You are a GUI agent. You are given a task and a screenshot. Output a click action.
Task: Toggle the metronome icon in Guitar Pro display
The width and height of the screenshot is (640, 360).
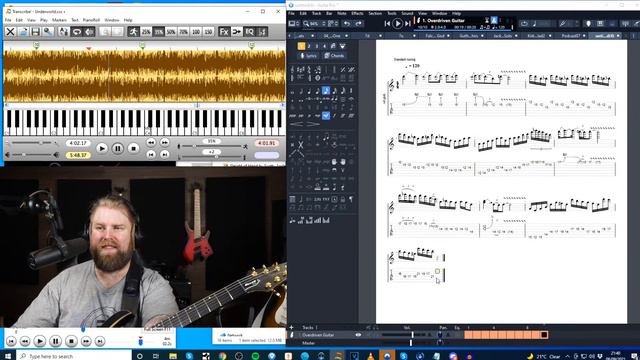494,20
